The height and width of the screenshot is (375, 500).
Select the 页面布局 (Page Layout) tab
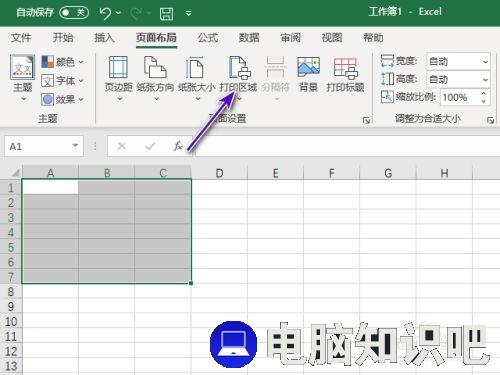pos(156,38)
